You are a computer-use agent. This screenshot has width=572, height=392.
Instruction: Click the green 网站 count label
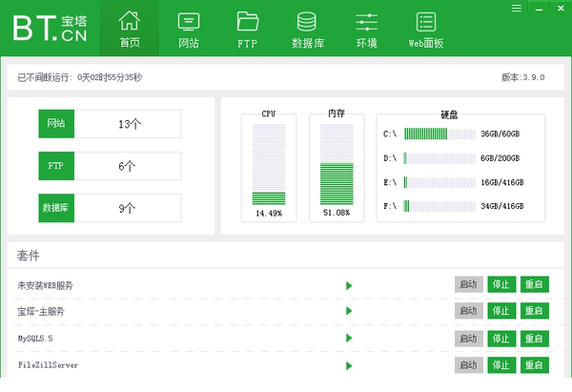tap(56, 123)
